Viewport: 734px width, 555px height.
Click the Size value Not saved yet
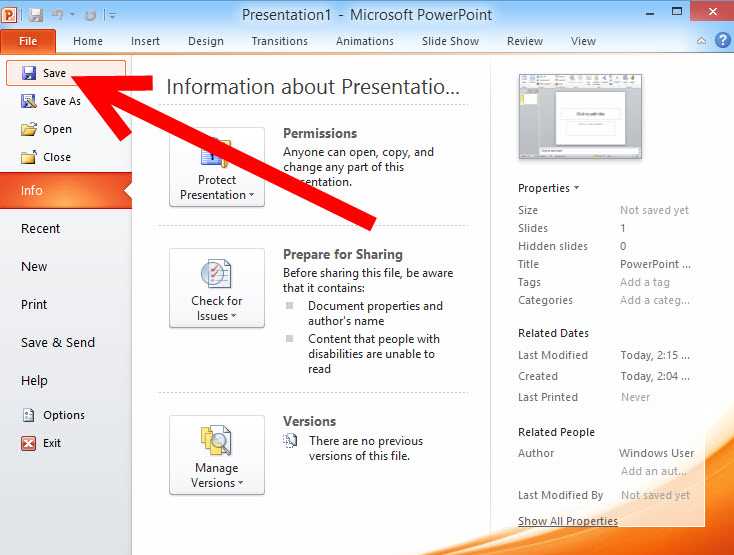(654, 210)
